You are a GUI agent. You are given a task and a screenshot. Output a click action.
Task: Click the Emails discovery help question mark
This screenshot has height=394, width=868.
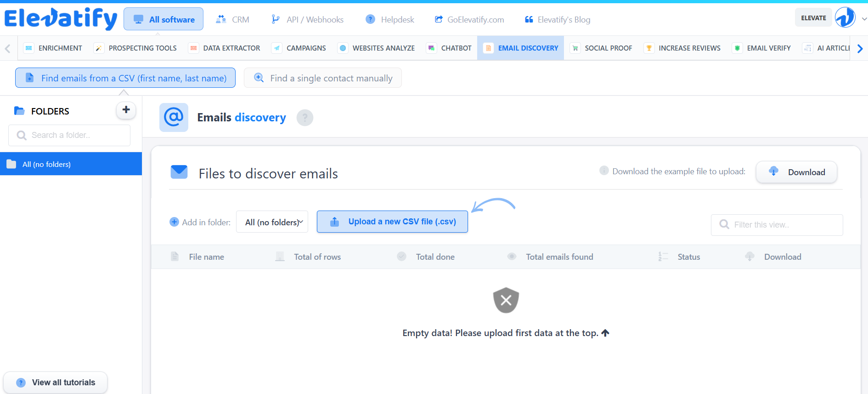tap(305, 118)
